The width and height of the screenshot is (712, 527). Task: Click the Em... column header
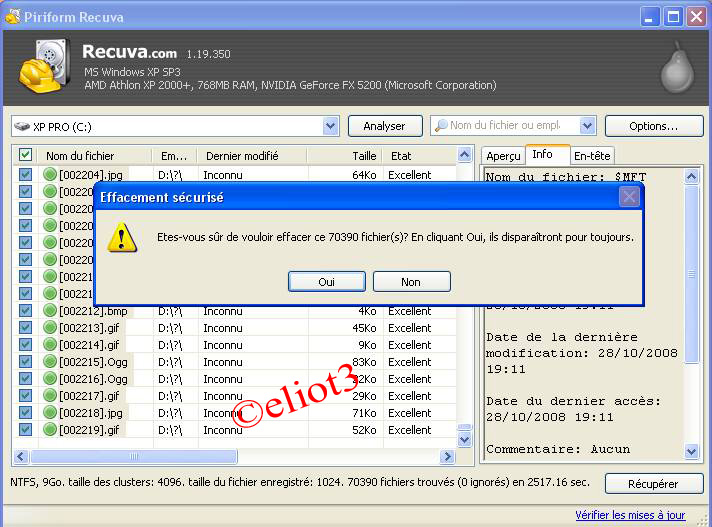pyautogui.click(x=174, y=156)
